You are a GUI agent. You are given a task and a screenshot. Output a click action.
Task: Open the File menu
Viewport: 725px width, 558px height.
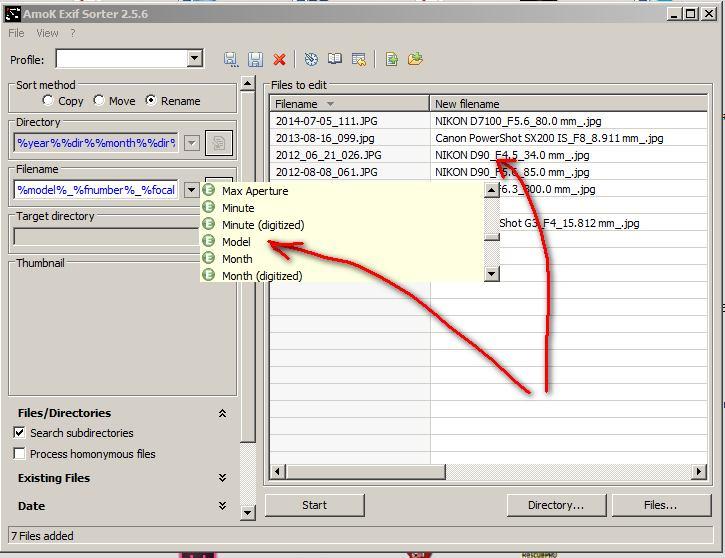[16, 33]
